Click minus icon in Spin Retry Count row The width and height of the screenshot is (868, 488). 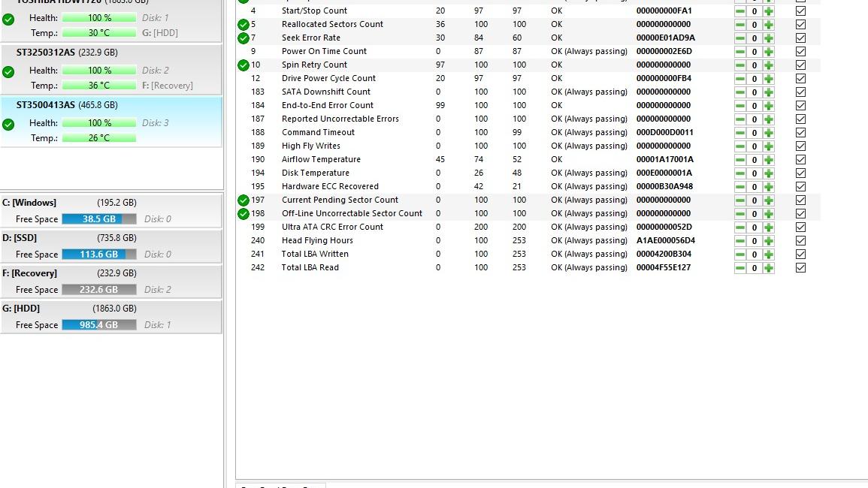click(x=740, y=65)
